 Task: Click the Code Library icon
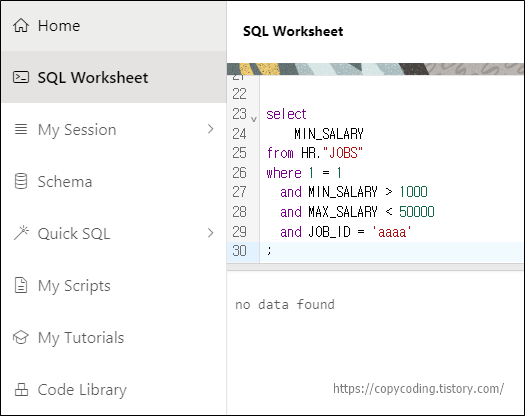[x=21, y=389]
